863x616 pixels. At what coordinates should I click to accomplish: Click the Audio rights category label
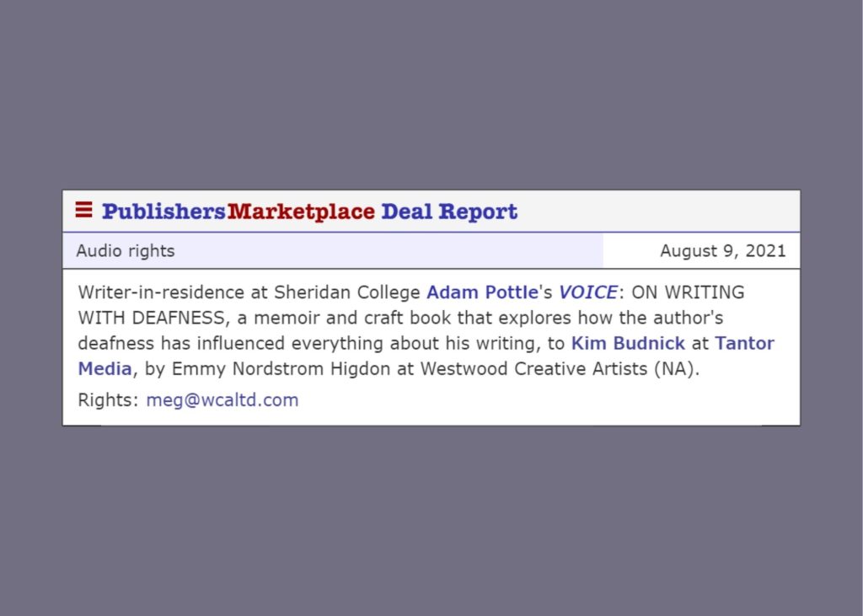(126, 251)
